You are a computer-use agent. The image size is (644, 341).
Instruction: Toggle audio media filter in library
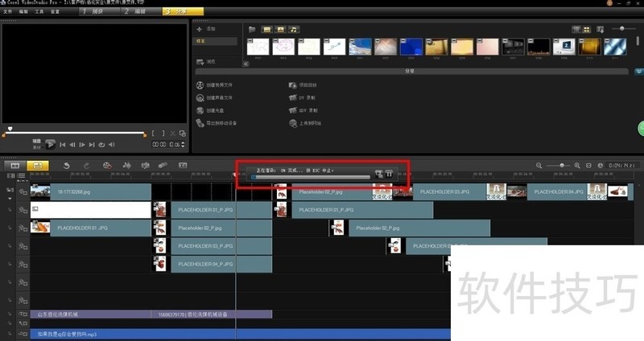(295, 29)
